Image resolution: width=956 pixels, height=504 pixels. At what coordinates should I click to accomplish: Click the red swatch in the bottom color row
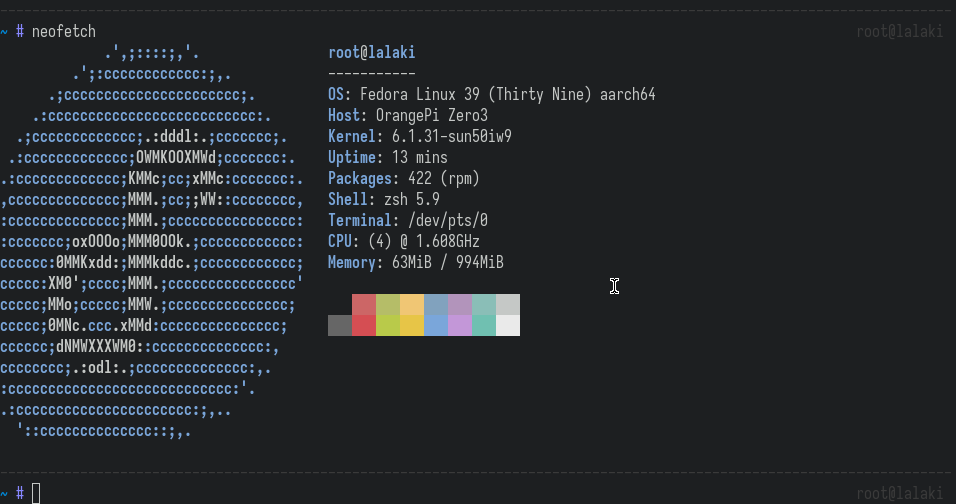pos(364,325)
